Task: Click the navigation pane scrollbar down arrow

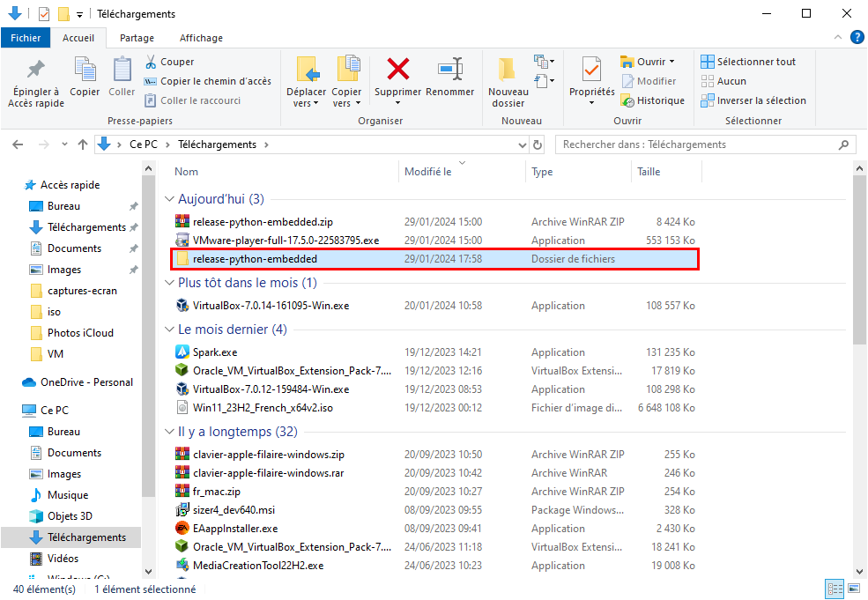Action: 148,571
